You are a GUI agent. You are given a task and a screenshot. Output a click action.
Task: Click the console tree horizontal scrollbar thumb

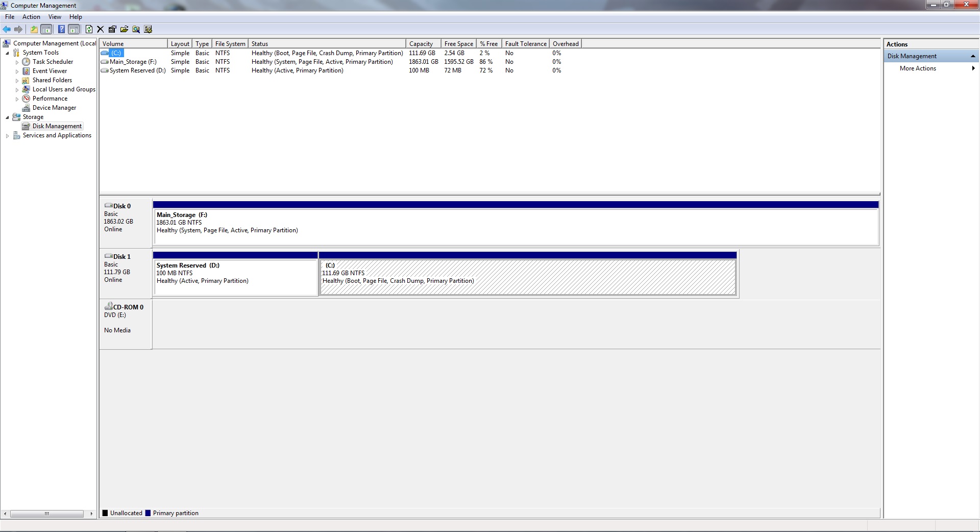click(x=47, y=514)
